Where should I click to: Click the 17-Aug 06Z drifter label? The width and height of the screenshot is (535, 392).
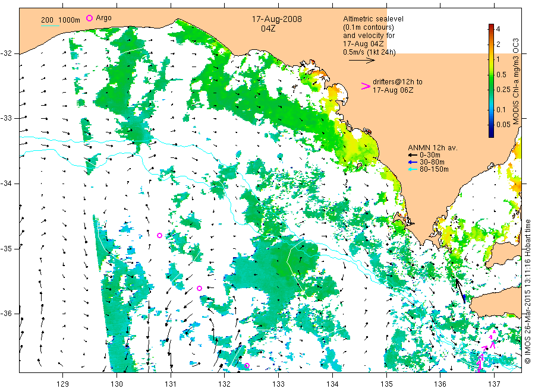tap(393, 90)
